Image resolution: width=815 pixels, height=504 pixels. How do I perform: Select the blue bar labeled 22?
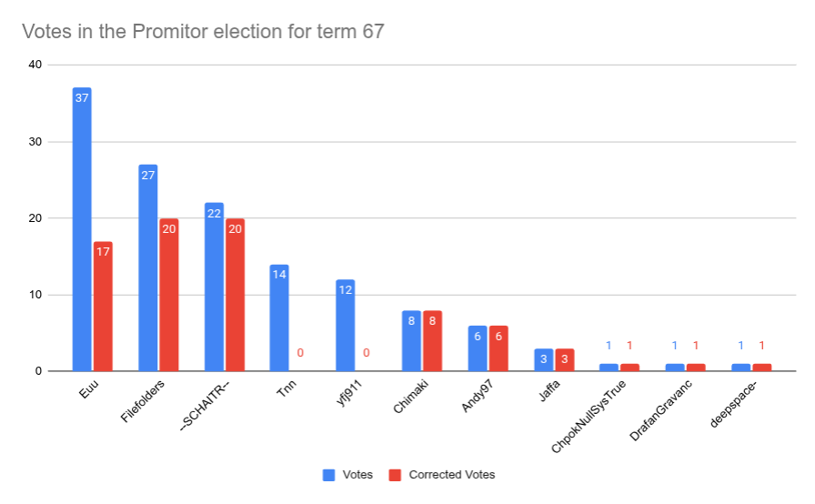pos(214,287)
